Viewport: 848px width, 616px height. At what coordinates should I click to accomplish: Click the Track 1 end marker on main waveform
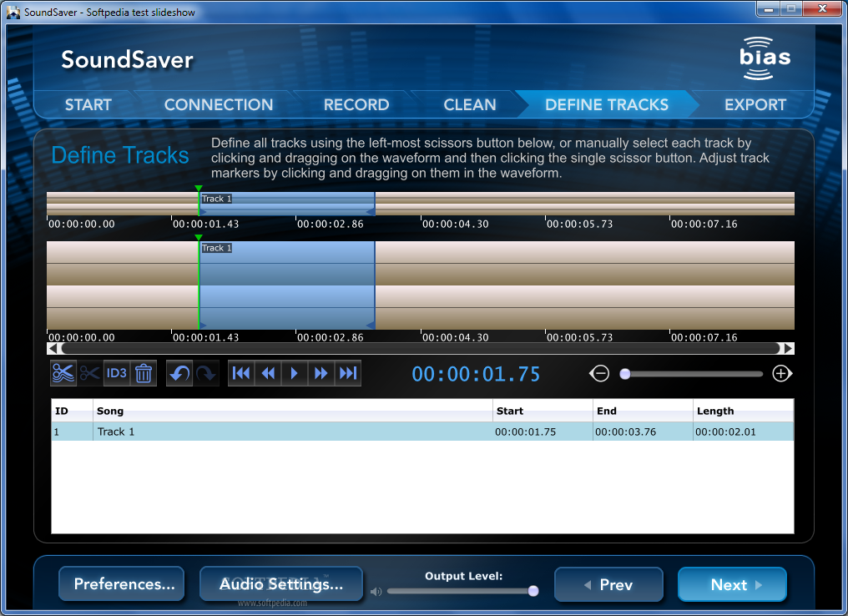371,325
